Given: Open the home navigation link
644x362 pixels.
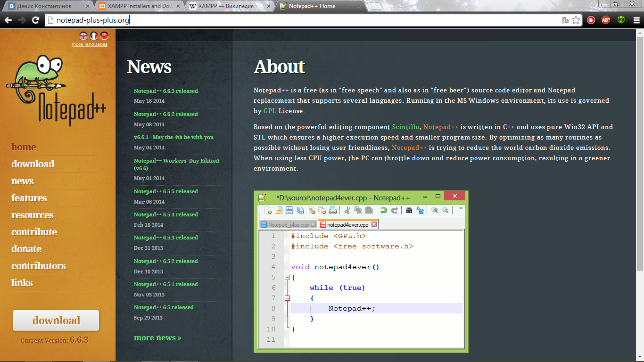Looking at the screenshot, I should click(x=24, y=147).
